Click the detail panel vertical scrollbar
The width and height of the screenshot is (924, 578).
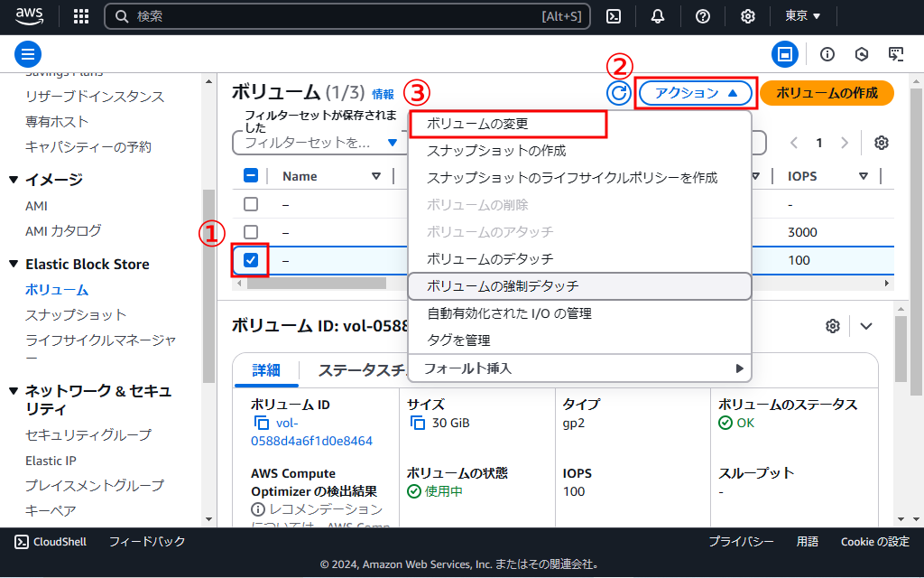click(901, 350)
